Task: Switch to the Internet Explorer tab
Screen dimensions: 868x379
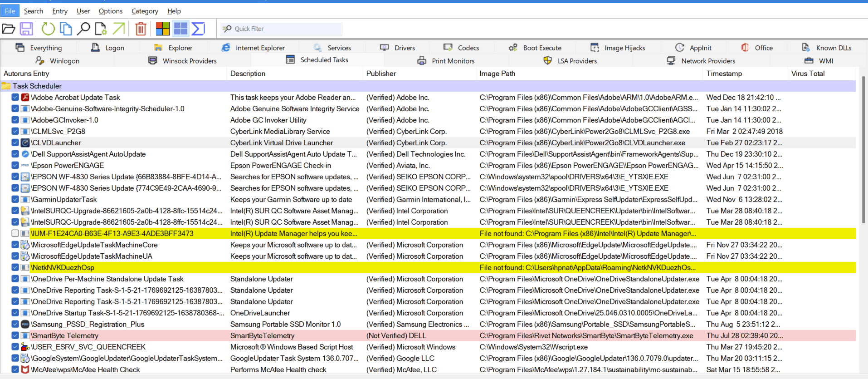Action: point(253,48)
